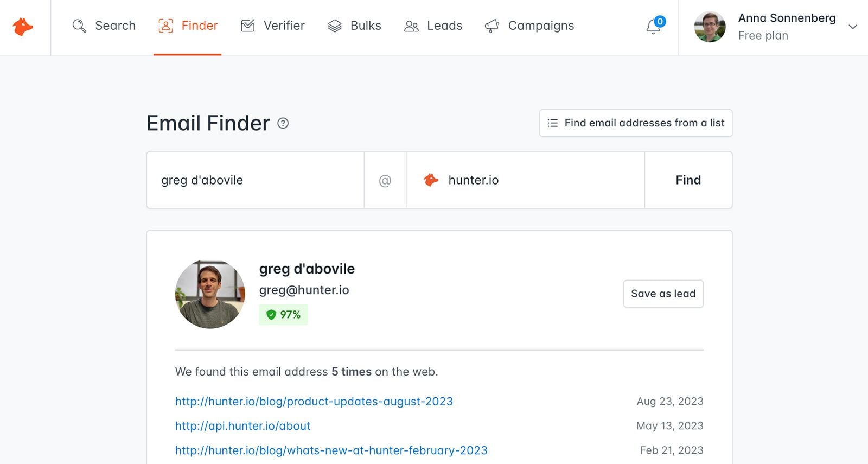Click the name input field greg d'abovile

point(256,180)
